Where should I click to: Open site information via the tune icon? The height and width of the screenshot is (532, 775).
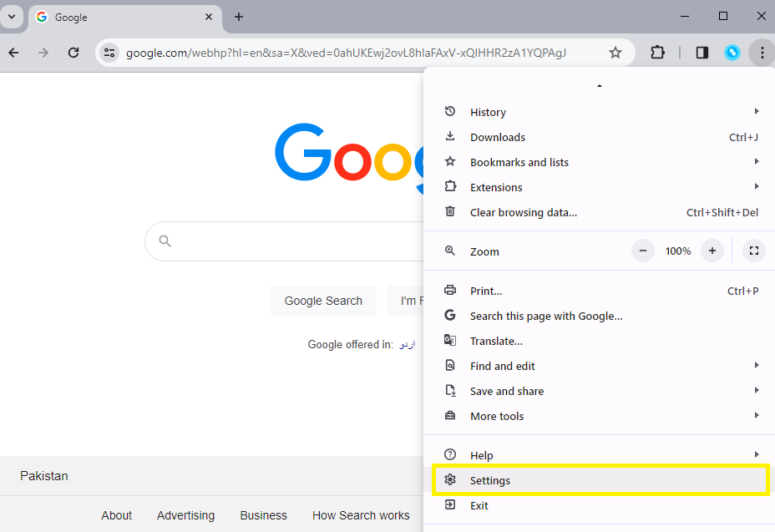[109, 52]
